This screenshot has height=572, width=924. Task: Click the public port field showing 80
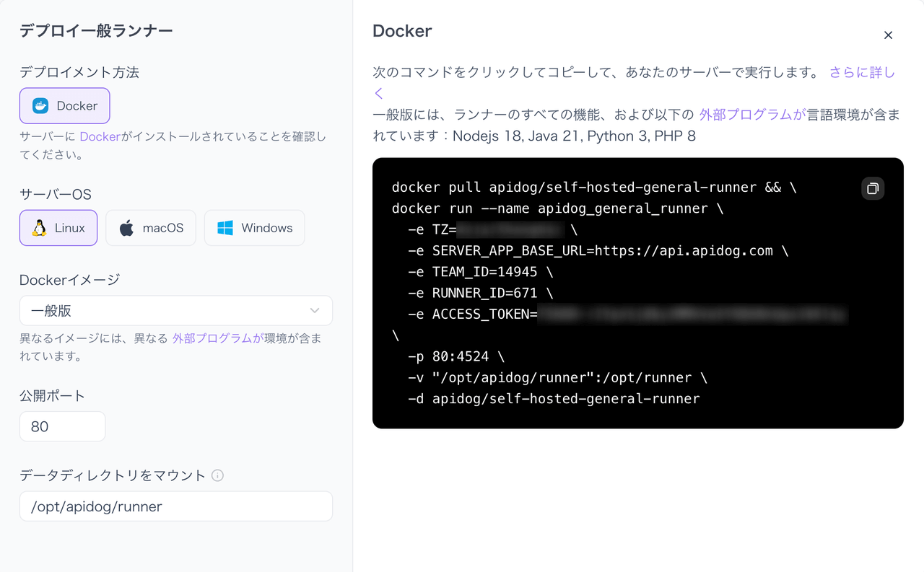pyautogui.click(x=62, y=426)
